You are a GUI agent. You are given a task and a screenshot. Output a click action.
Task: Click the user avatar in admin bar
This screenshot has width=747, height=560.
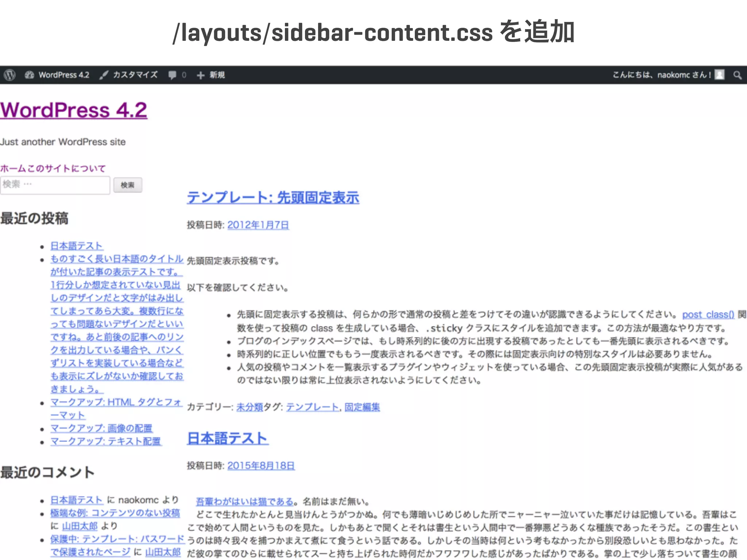(719, 75)
